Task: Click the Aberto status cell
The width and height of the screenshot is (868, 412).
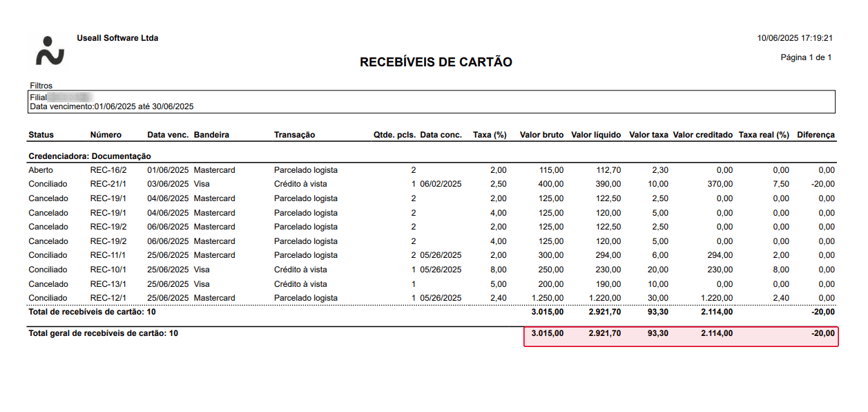Action: tap(41, 170)
